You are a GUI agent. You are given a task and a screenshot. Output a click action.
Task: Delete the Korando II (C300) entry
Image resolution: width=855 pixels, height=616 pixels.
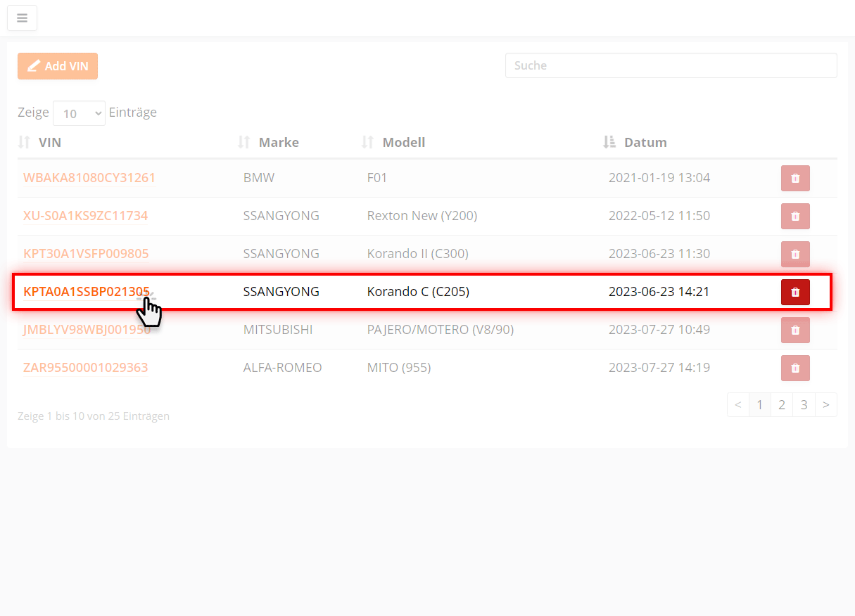coord(795,254)
